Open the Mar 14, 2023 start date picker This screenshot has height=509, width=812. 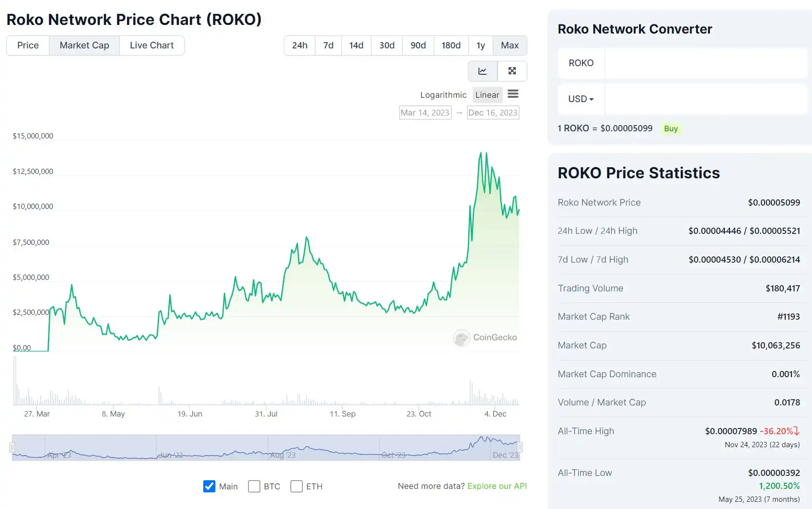tap(425, 113)
